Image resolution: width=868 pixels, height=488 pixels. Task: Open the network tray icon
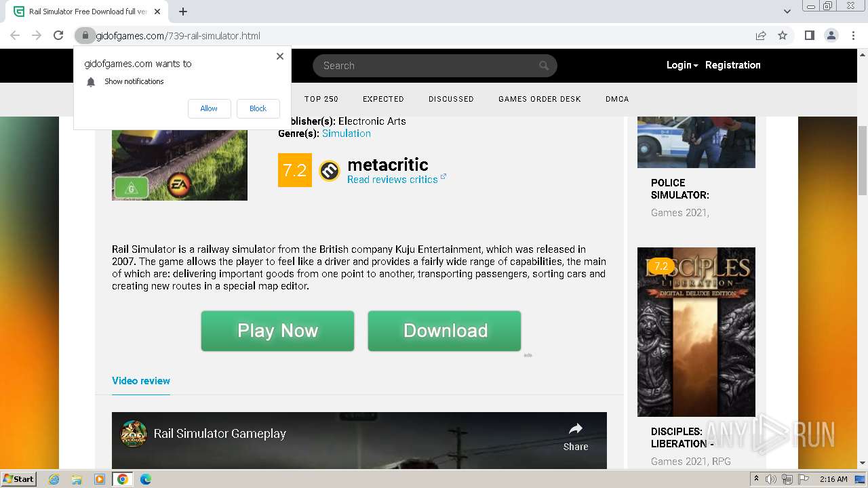coord(787,479)
